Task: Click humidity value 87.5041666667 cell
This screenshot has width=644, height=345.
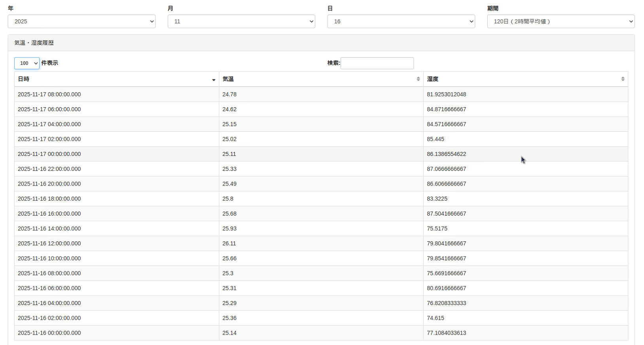Action: pos(447,214)
